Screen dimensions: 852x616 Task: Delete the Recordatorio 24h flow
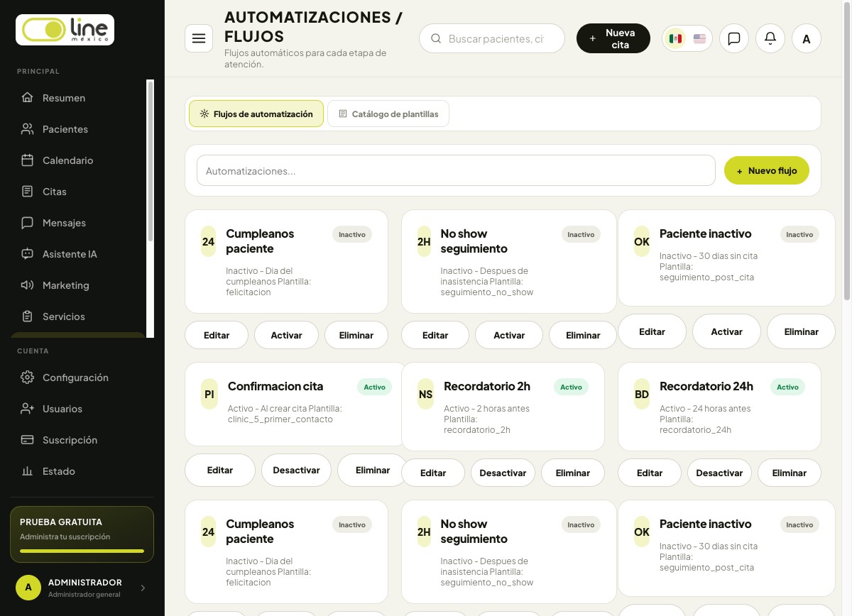(x=790, y=473)
